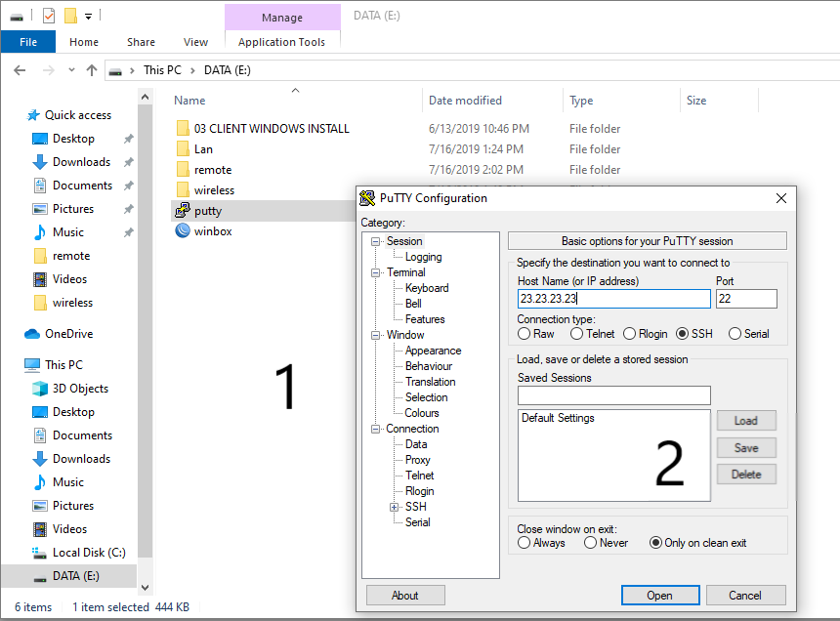Click the PuTTY logo icon in dialog title
Viewport: 840px width, 621px height.
(x=367, y=198)
